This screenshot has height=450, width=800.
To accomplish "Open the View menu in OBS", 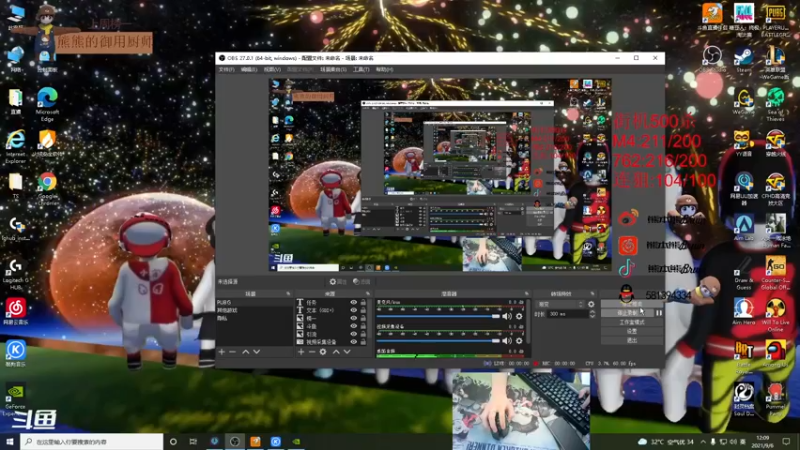I will (x=272, y=69).
